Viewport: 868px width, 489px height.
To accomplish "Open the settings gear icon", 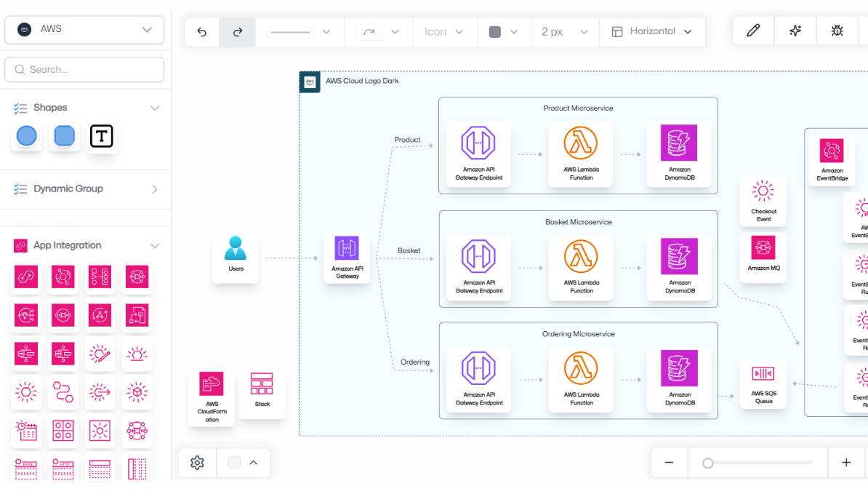I will point(197,463).
